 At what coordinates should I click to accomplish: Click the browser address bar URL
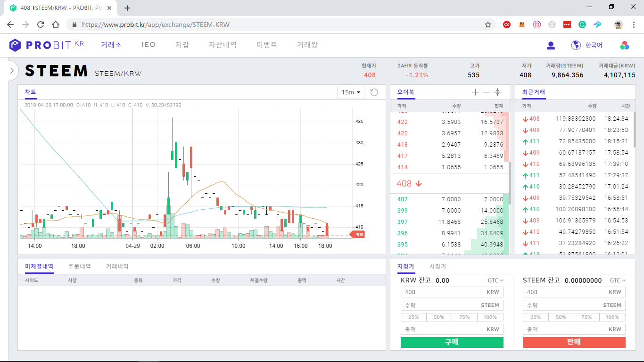(x=156, y=25)
